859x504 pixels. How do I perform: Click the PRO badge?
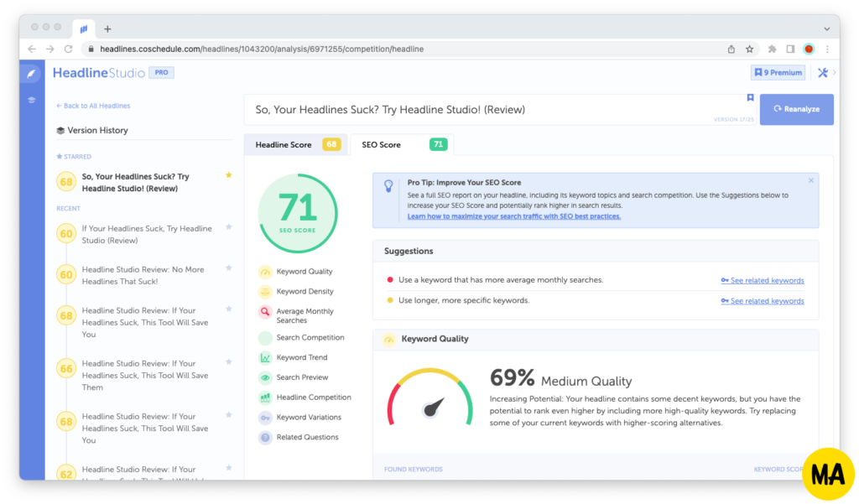pos(162,72)
